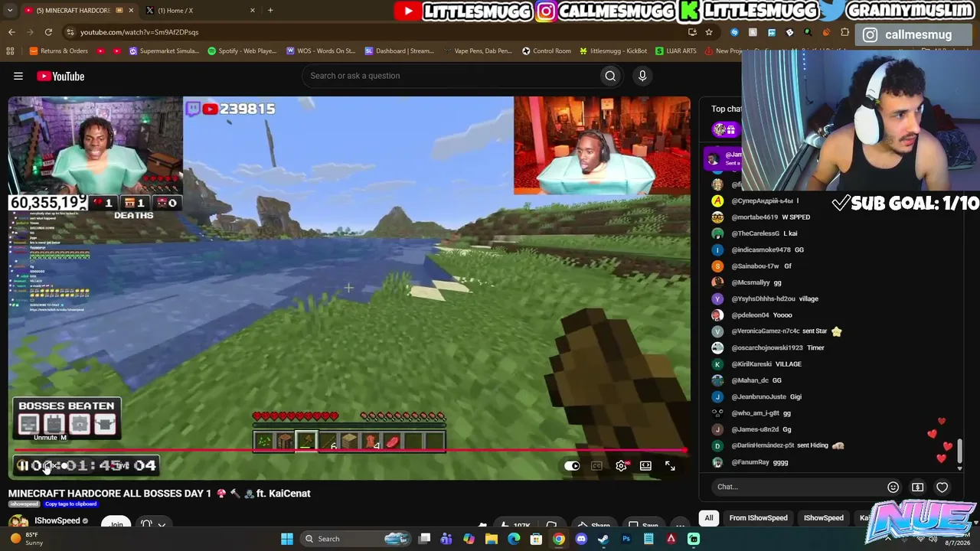Select the IShowSpeed chip in related filters
Screen dimensions: 980x551
(823, 518)
